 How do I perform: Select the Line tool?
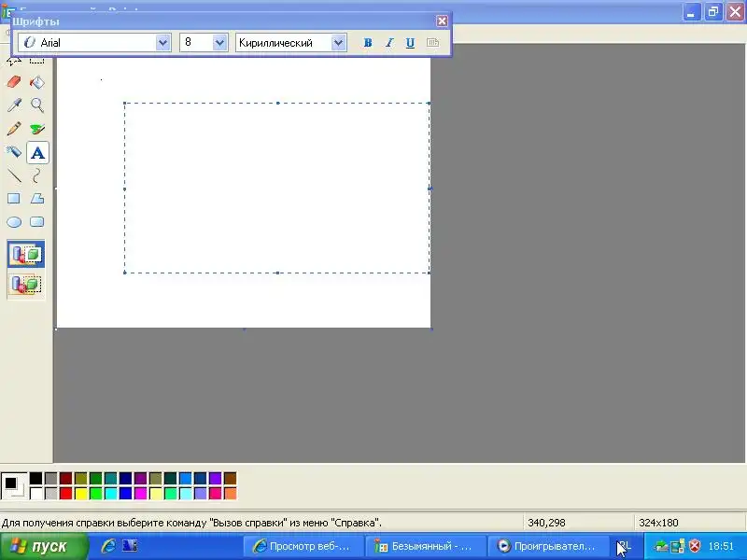coord(14,175)
